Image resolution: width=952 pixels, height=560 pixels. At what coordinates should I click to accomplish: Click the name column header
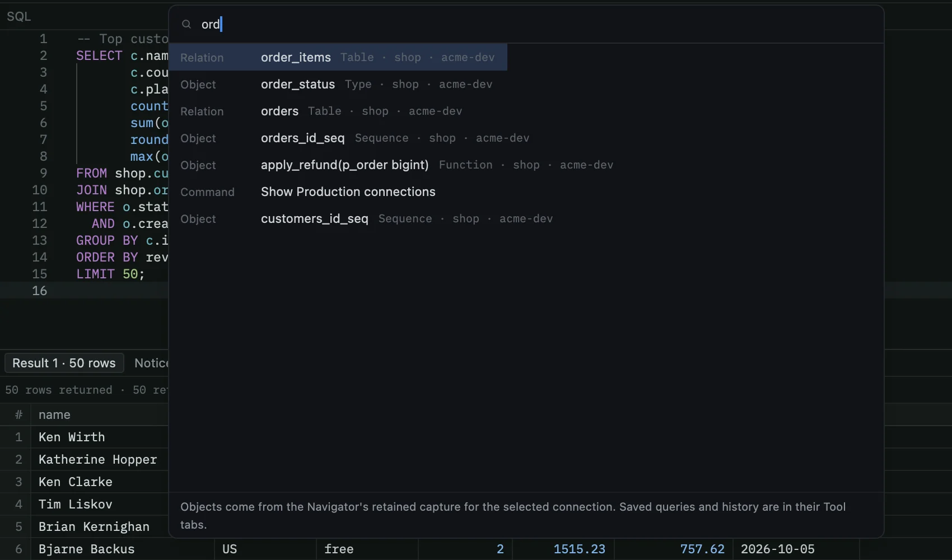(100, 414)
